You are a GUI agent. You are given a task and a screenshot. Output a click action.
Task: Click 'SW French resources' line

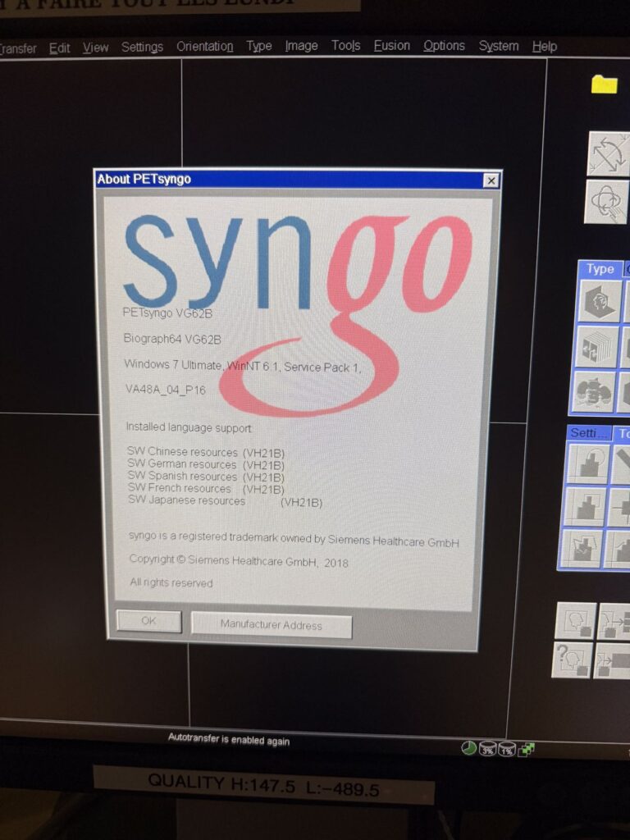(x=206, y=489)
